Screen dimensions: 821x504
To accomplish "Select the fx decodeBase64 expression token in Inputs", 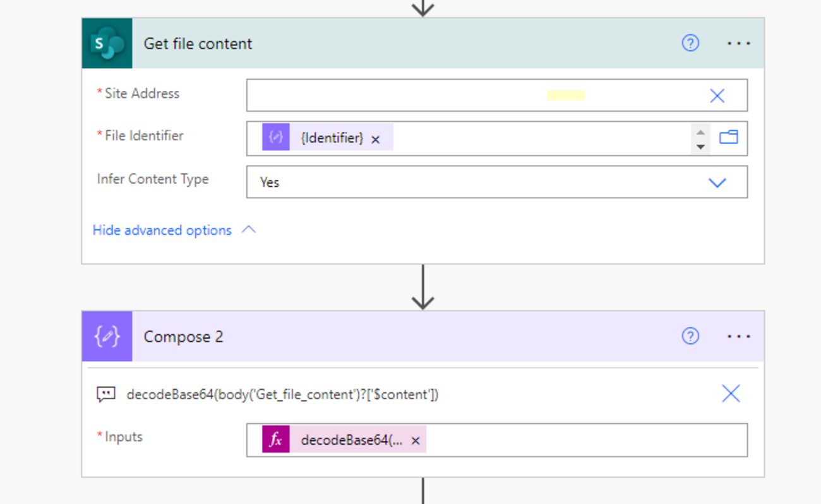I will coord(344,440).
